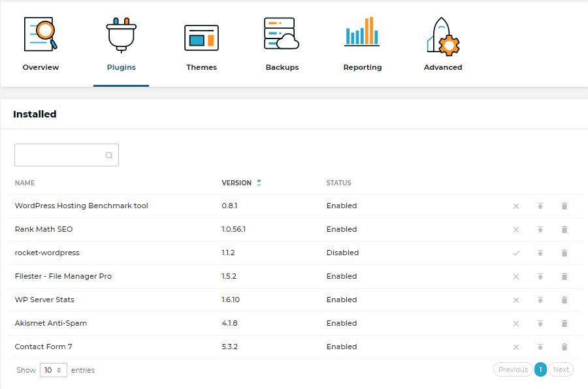The width and height of the screenshot is (588, 389).
Task: Open the Overview section icon
Action: (41, 34)
